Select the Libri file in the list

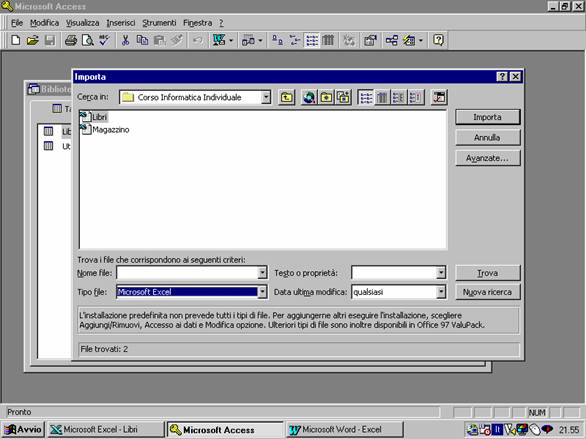(x=94, y=117)
